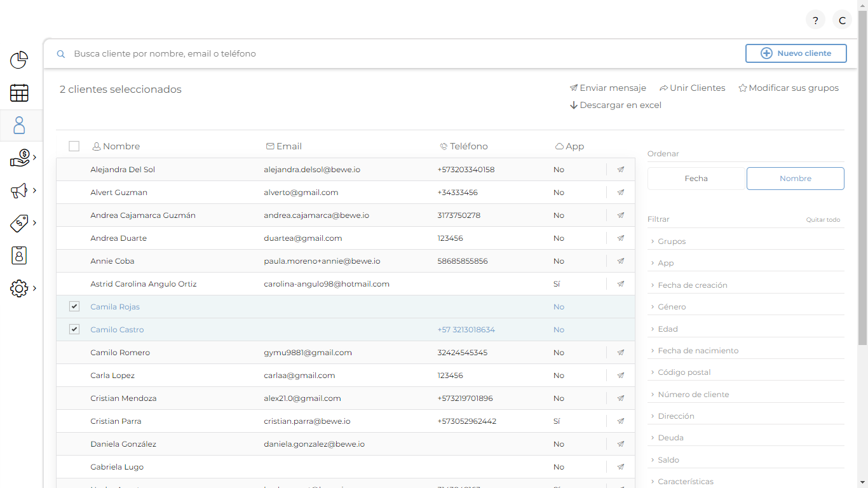868x488 pixels.
Task: Expand the Género filter
Action: click(745, 307)
